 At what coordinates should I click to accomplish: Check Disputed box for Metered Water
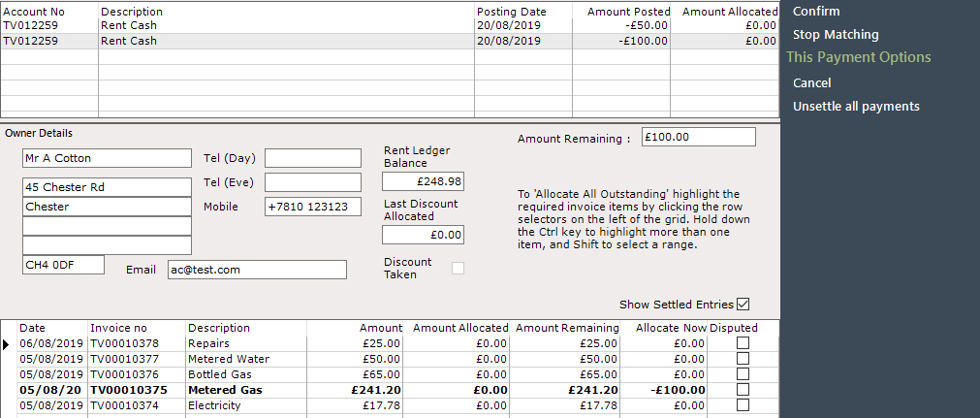pyautogui.click(x=743, y=359)
